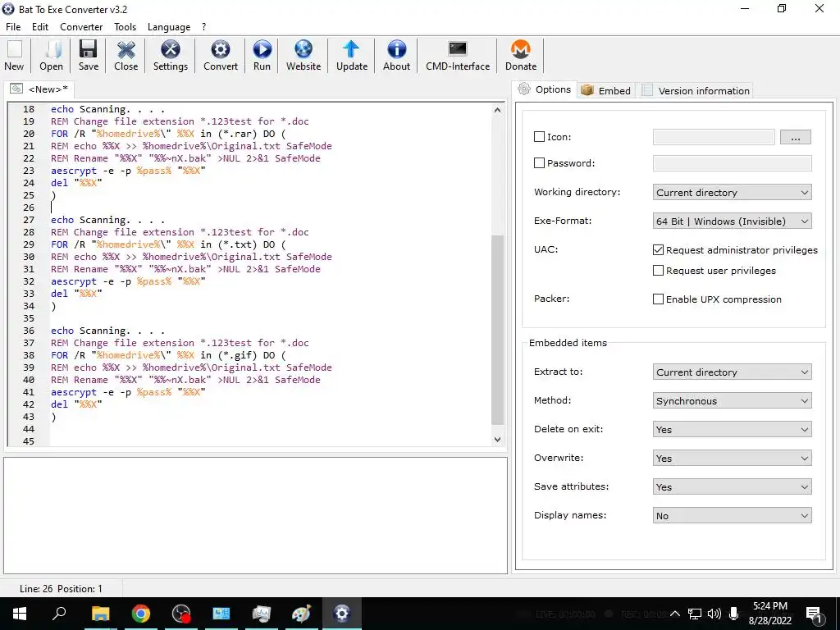Show hidden tray icons chevron
This screenshot has width=840, height=630.
click(x=675, y=614)
